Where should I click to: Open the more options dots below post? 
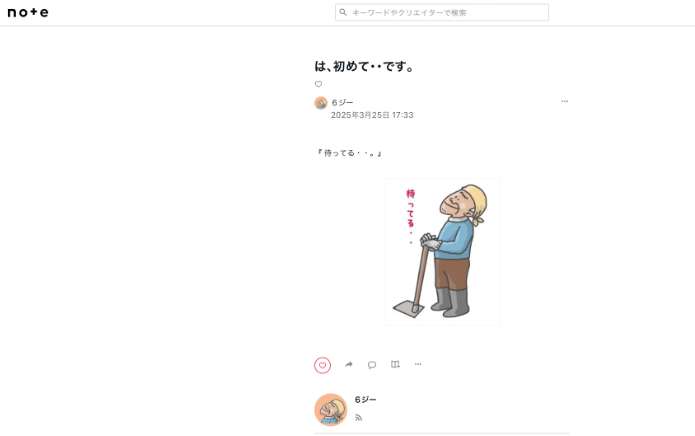(418, 364)
